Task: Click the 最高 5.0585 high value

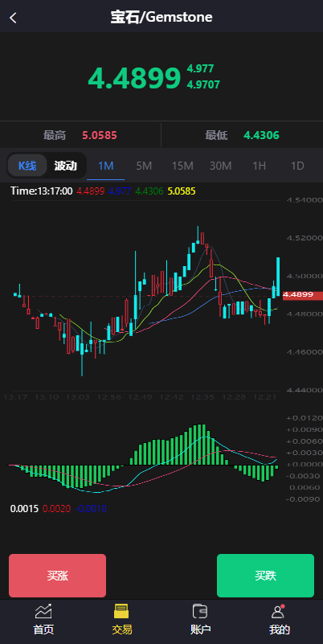Action: (100, 136)
